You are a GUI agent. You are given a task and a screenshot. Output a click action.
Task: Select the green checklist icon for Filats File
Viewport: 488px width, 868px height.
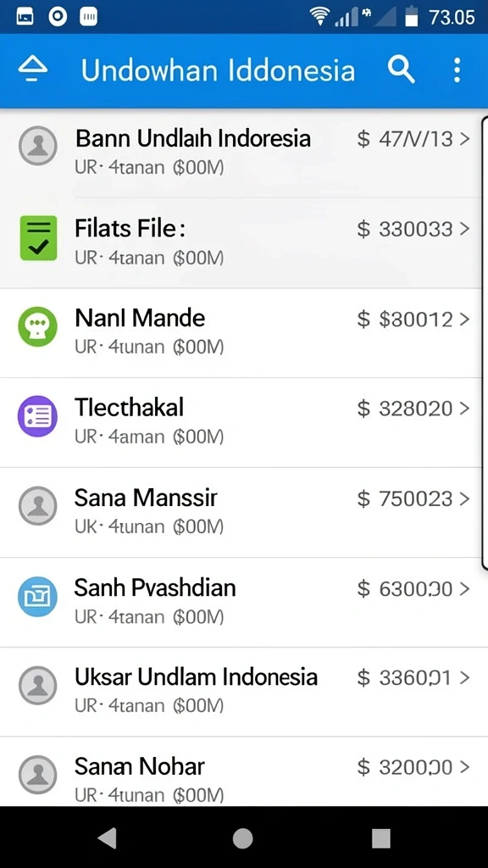[38, 238]
